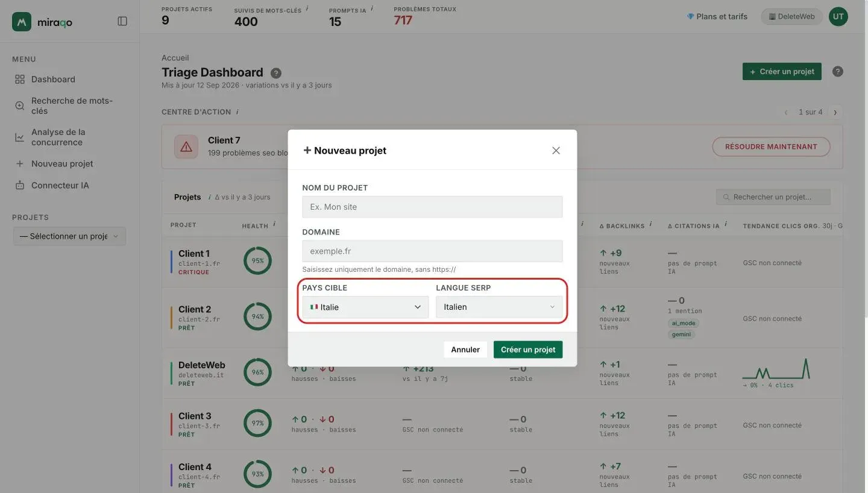Click the Créer un projet dialog button
The height and width of the screenshot is (493, 868).
[528, 350]
